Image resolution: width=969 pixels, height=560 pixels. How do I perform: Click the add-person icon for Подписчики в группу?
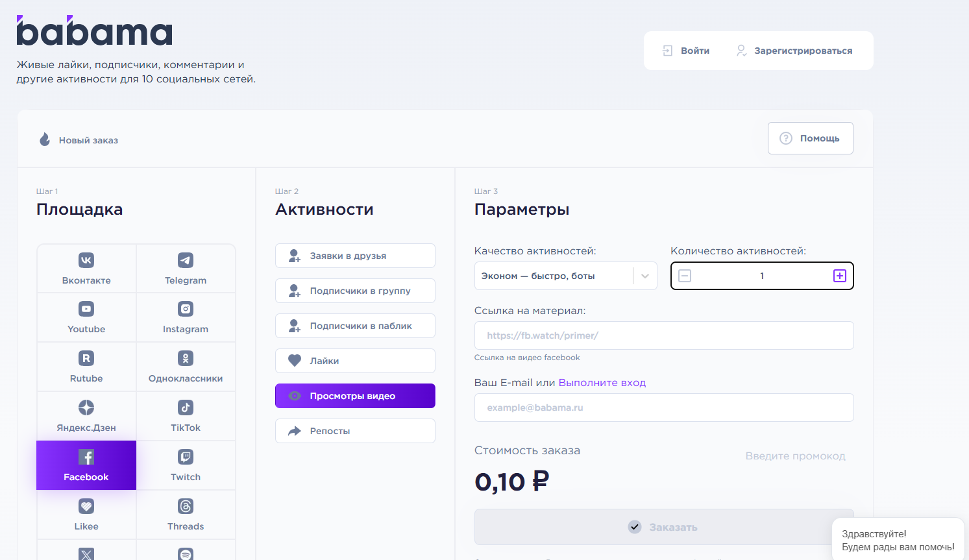click(x=295, y=291)
